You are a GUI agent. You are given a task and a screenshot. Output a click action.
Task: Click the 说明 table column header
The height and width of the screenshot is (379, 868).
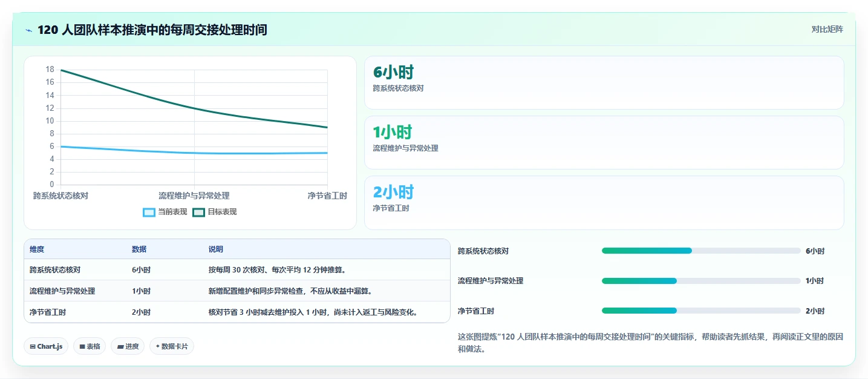pos(216,249)
